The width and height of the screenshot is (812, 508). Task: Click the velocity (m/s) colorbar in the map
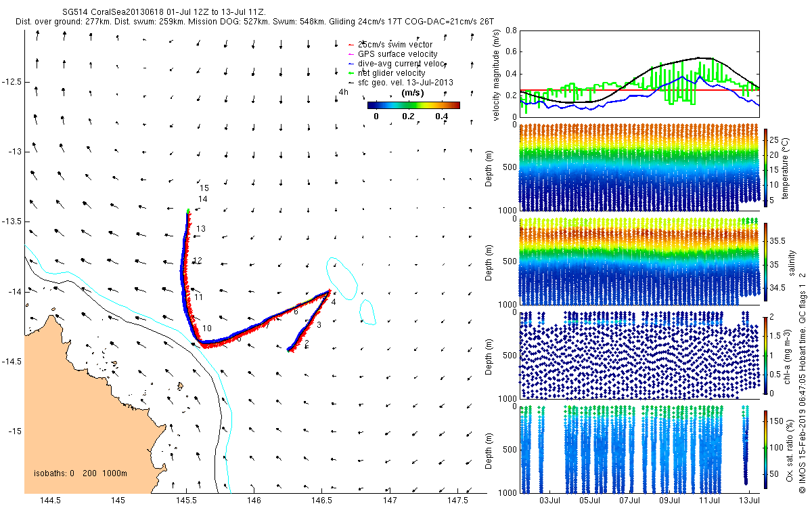click(413, 105)
